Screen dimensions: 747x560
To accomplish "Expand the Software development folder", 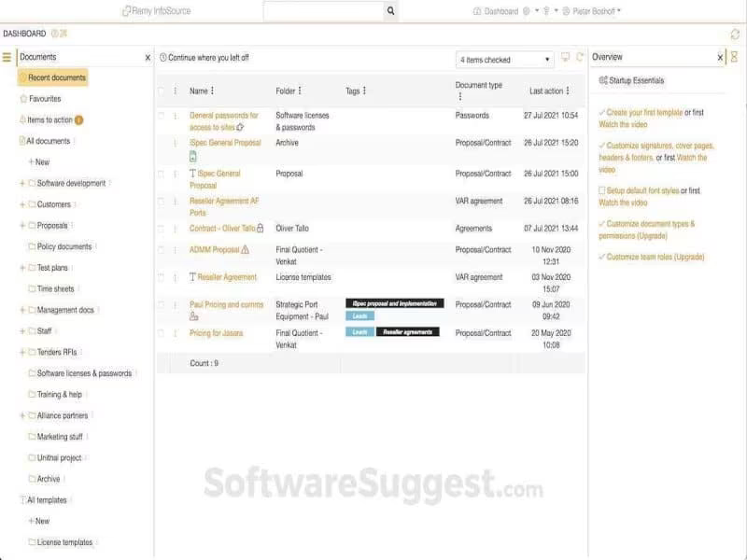I will tap(22, 183).
